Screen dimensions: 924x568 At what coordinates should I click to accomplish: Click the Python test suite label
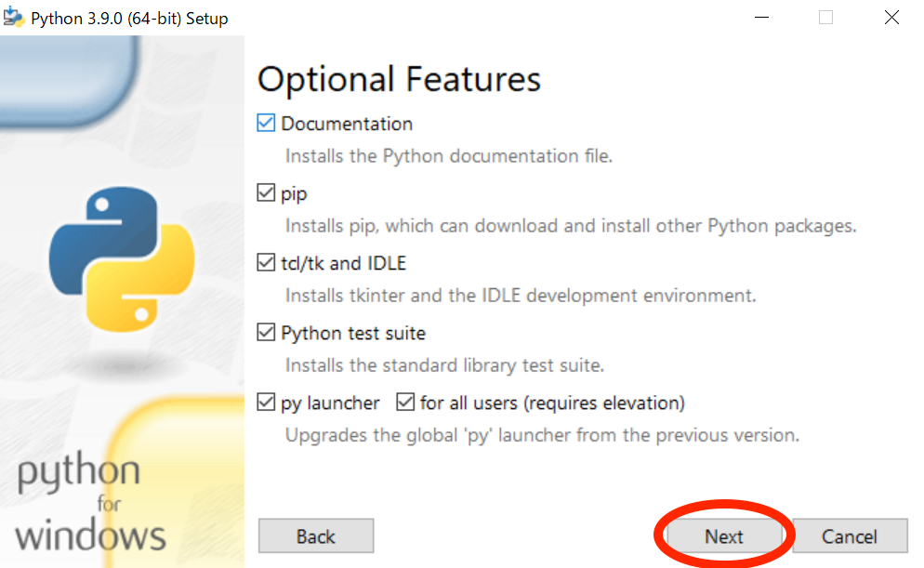coord(351,333)
